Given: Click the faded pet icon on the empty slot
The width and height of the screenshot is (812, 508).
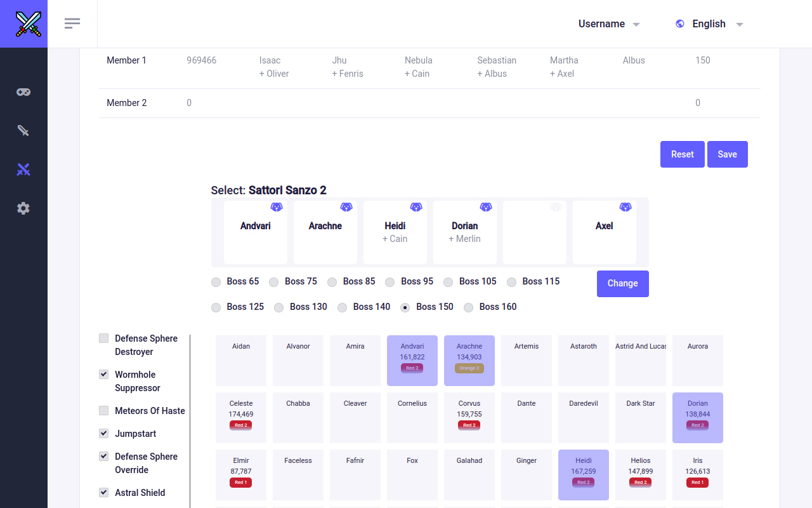Looking at the screenshot, I should click(556, 207).
